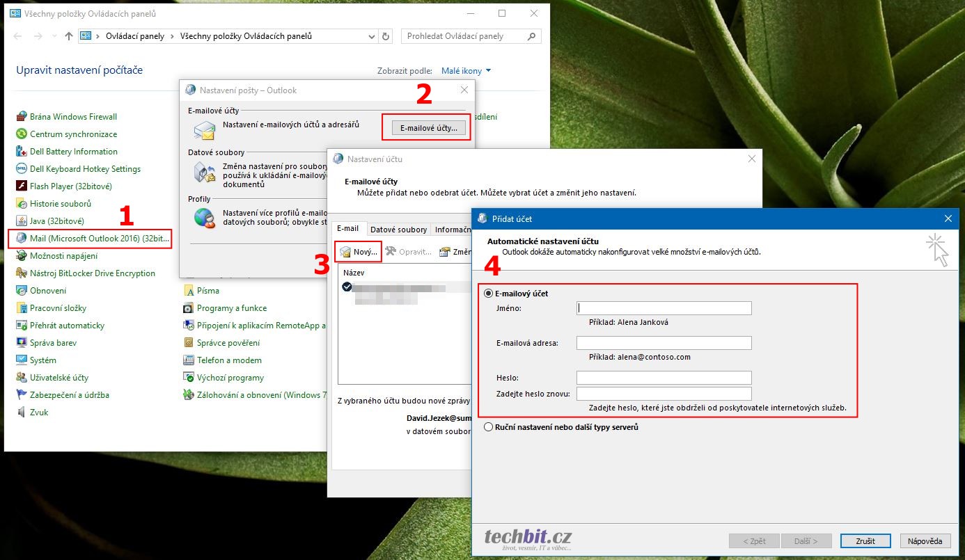Select the E-mailový účet radio button
965x560 pixels.
coord(489,294)
